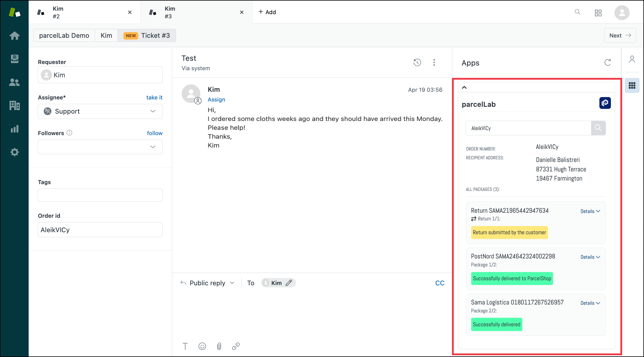Open the ticket overviews sidebar icon
The image size is (644, 357).
click(x=14, y=59)
